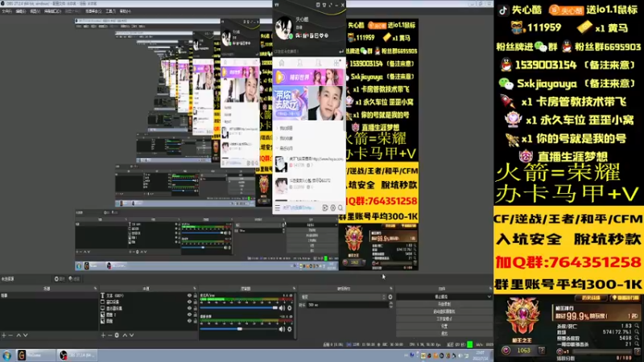This screenshot has height=362, width=644.
Task: Lock the 窗口采集 source
Action: pyautogui.click(x=195, y=302)
